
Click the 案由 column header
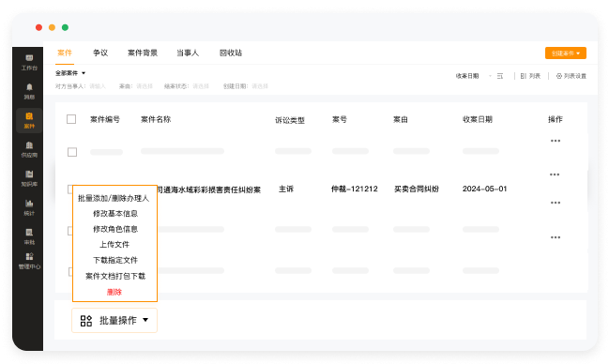point(401,120)
